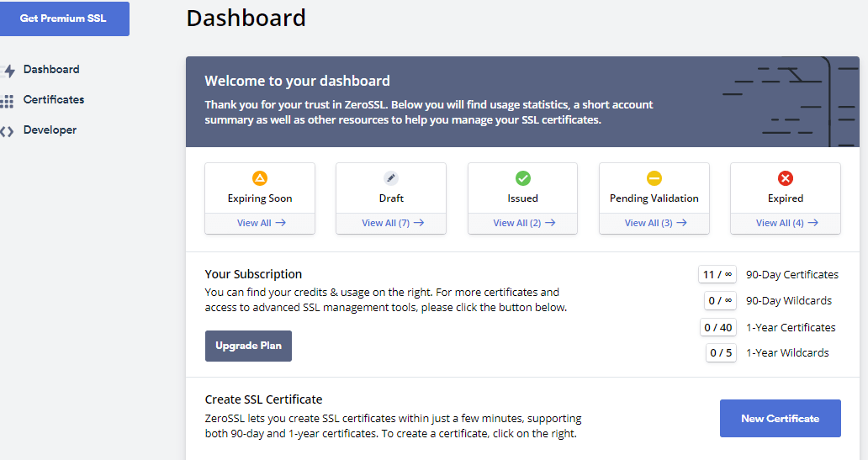Click the 90-Day Wildcards label
The height and width of the screenshot is (460, 868).
click(x=789, y=300)
